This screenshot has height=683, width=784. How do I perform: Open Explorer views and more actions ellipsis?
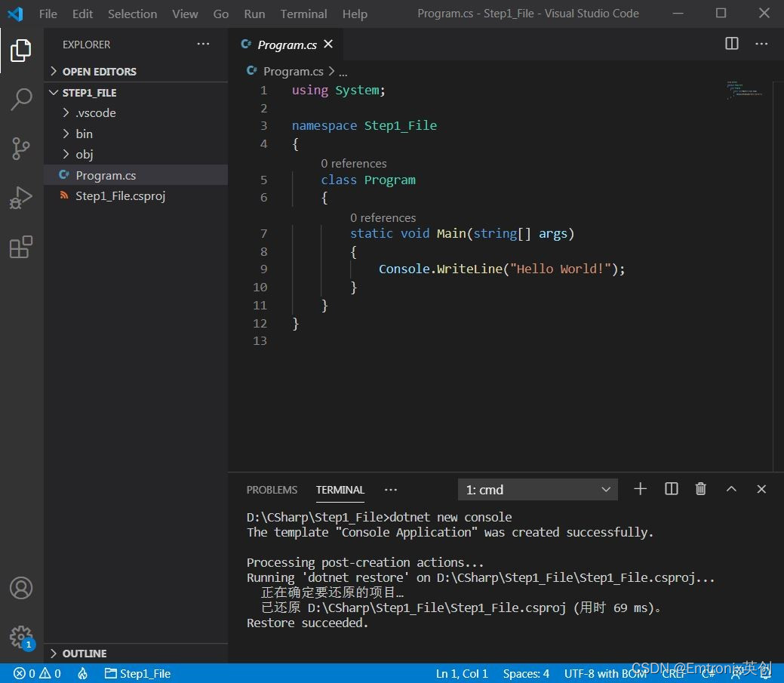point(203,44)
